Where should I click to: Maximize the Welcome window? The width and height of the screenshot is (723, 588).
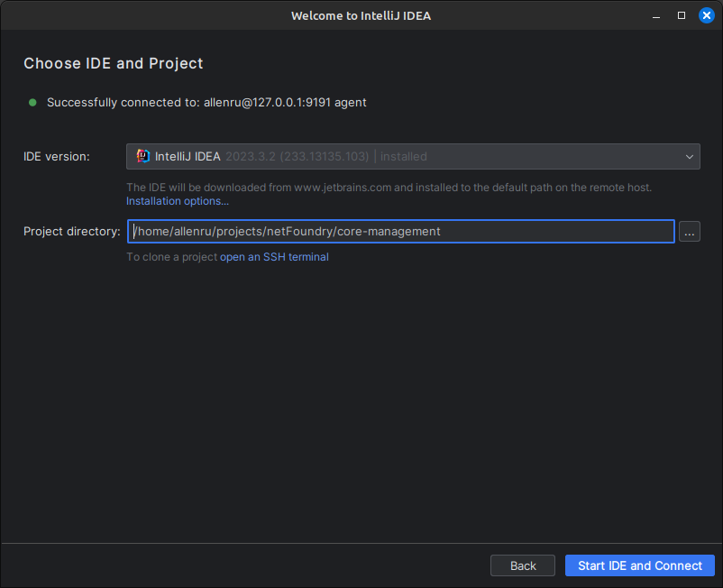[x=682, y=15]
